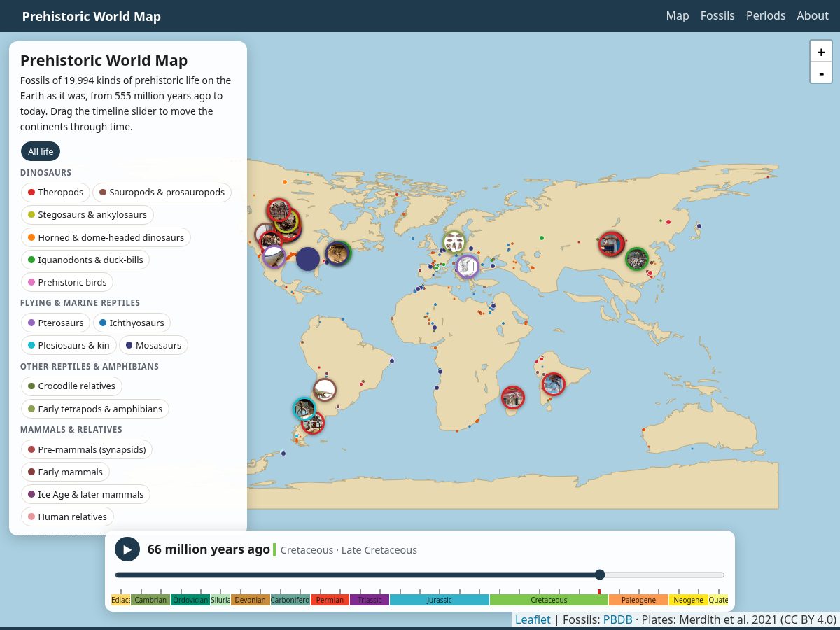This screenshot has width=840, height=630.
Task: Toggle Horned & dome-headed dinosaurs filter
Action: point(106,237)
